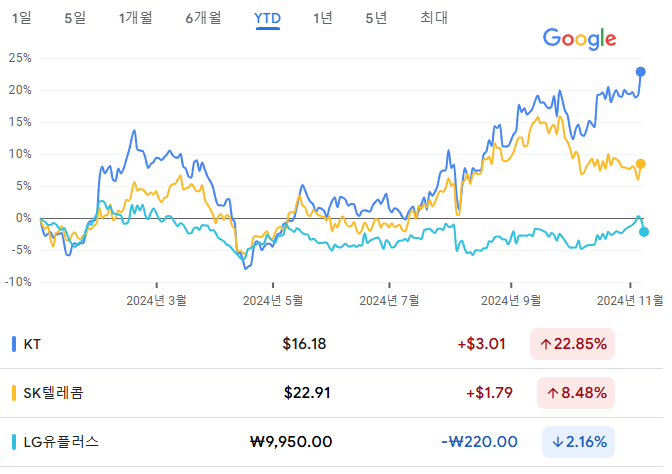
Task: Switch to the 6개월 range tab
Action: coord(203,18)
